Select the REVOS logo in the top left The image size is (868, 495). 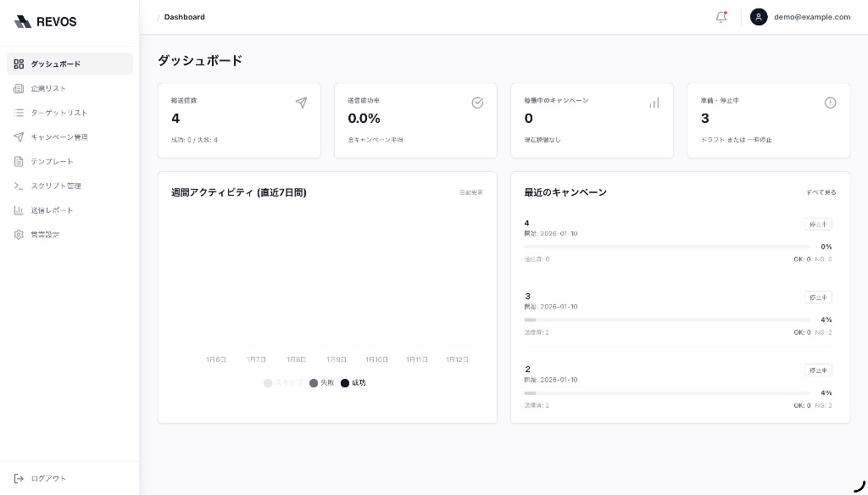[x=45, y=21]
